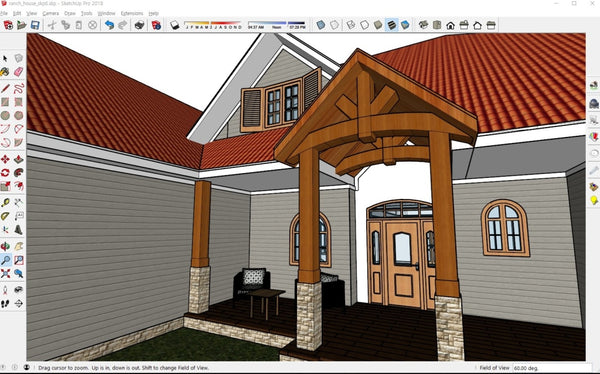Viewport: 600px width, 374px height.
Task: Select the 2 Point Arc tool
Action: [x=18, y=129]
